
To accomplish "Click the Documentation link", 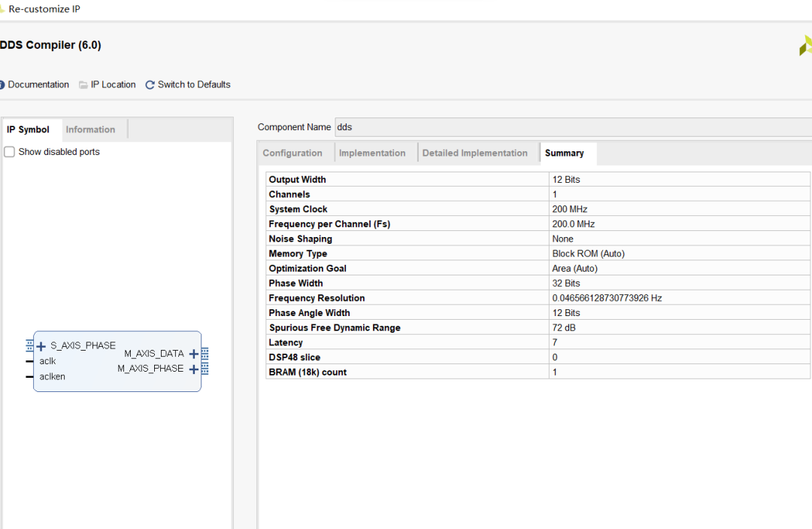I will coord(38,84).
